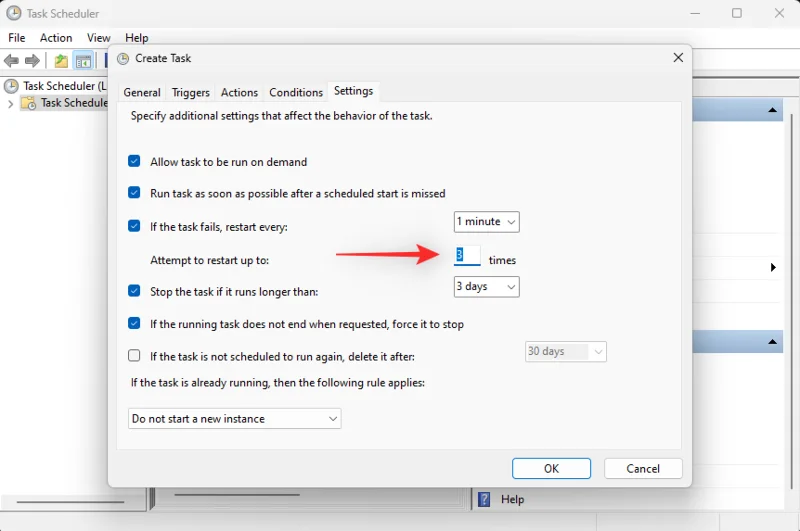Click the Forward arrow toolbar icon

[x=32, y=61]
